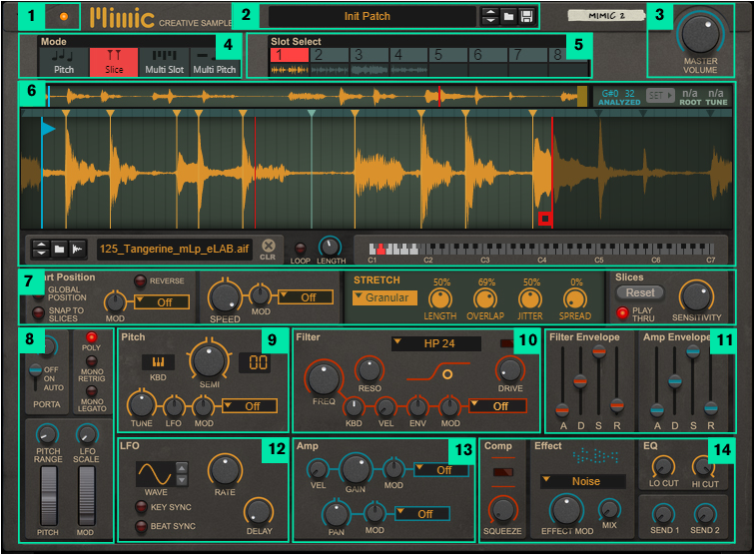756x558 pixels.
Task: Adjust the filter FREQ knob
Action: [x=323, y=378]
